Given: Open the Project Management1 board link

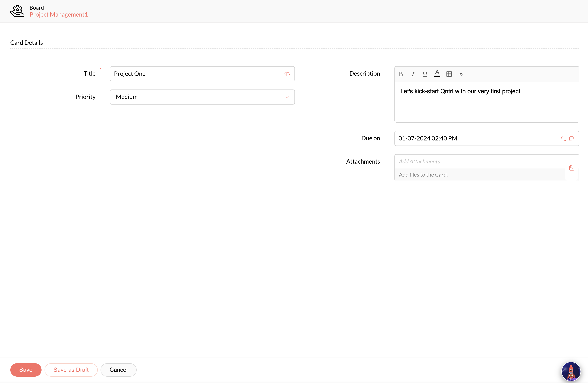Looking at the screenshot, I should pyautogui.click(x=59, y=15).
